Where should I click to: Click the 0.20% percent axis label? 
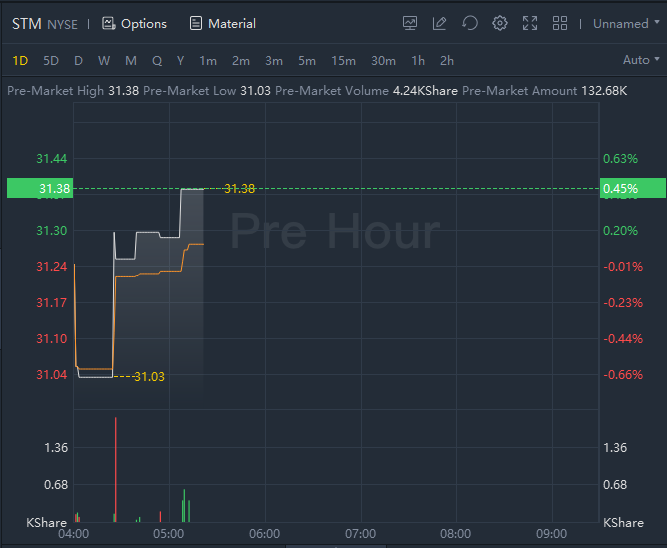[620, 231]
